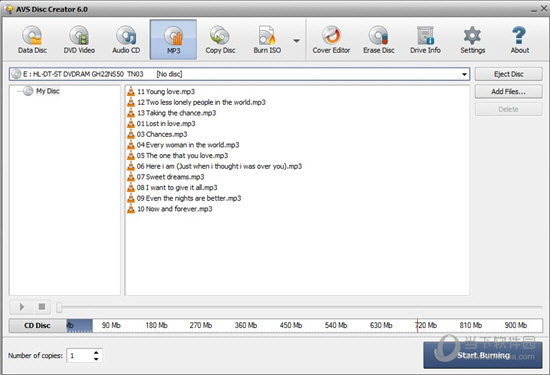Screen dimensions: 550x375
Task: Select 12 Two less lonely people in the world.mp3
Action: click(x=201, y=102)
